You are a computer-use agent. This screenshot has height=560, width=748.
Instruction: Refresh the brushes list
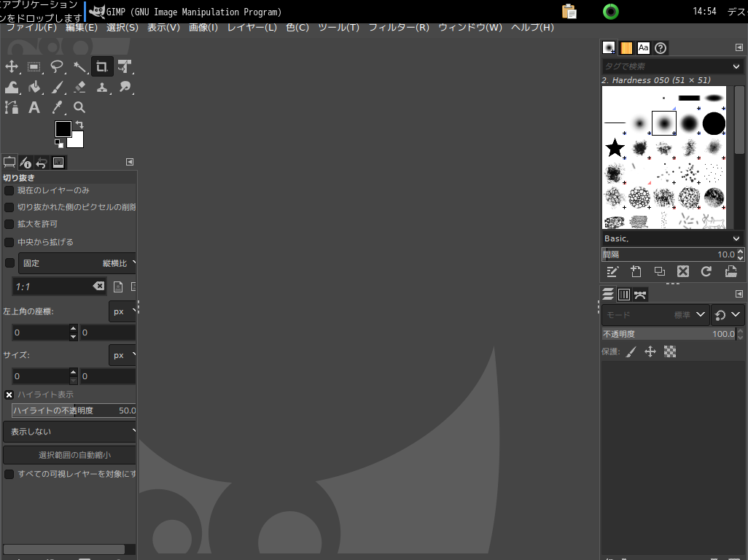706,272
